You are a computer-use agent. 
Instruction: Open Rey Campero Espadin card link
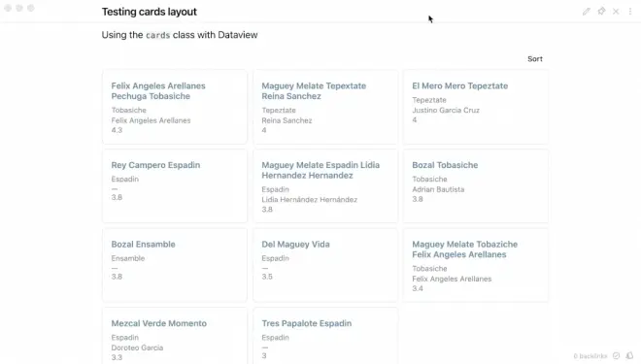pos(155,165)
